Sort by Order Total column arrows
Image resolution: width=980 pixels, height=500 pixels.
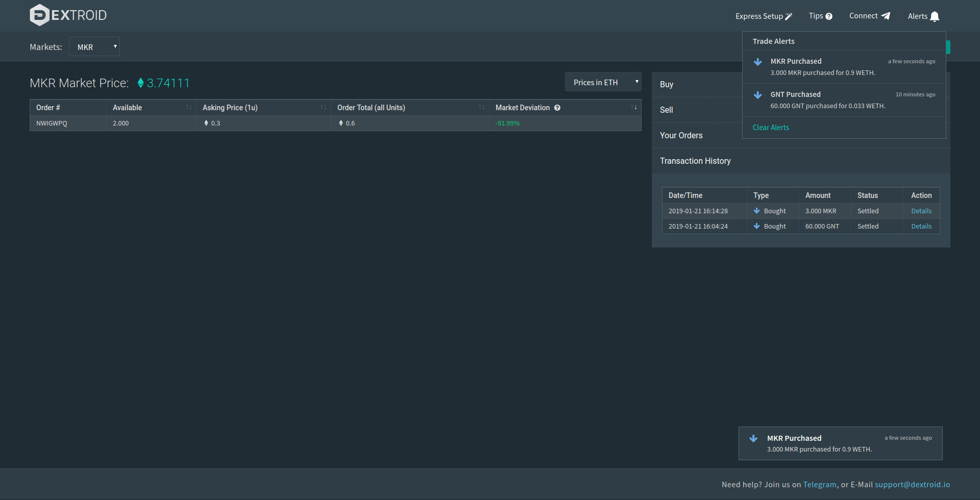click(x=482, y=108)
